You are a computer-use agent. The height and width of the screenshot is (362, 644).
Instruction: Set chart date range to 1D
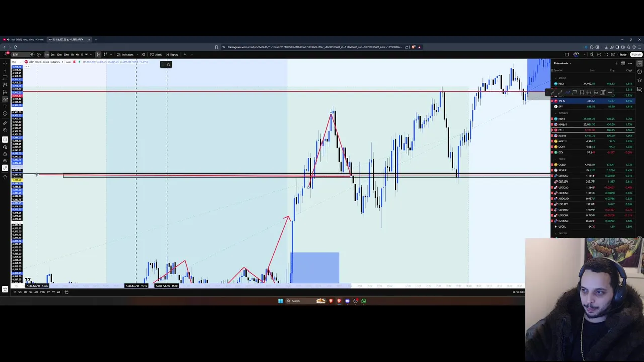coord(15,292)
